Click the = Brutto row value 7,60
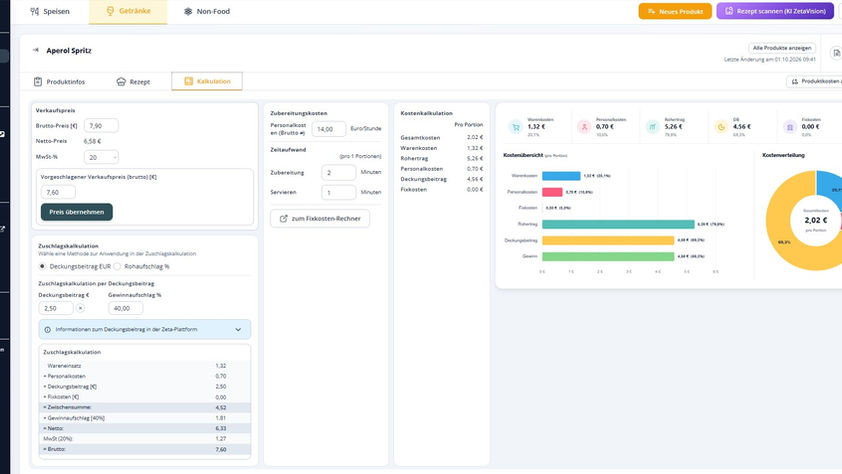The width and height of the screenshot is (842, 474). [x=221, y=449]
